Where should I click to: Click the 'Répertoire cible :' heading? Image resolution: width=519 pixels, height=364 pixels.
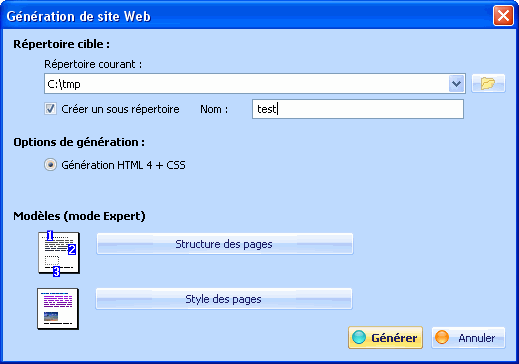click(x=62, y=44)
